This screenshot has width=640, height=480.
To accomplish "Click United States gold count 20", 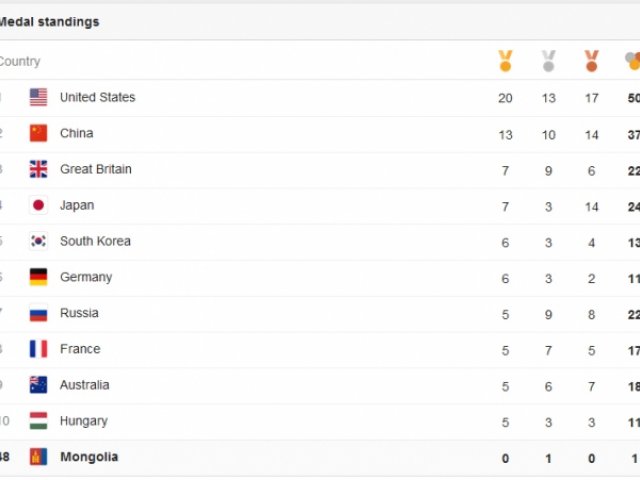I will click(505, 98).
